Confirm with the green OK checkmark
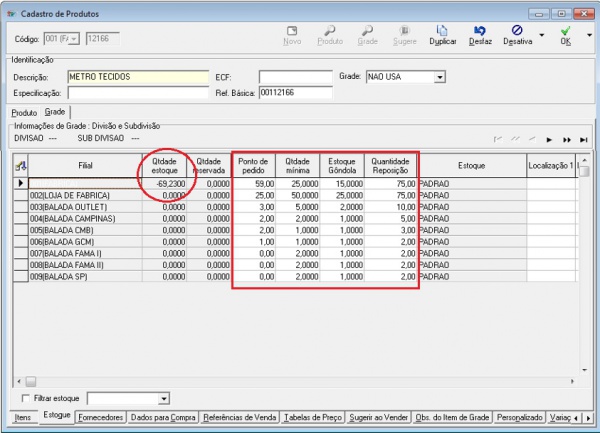Image resolution: width=600 pixels, height=433 pixels. tap(565, 31)
